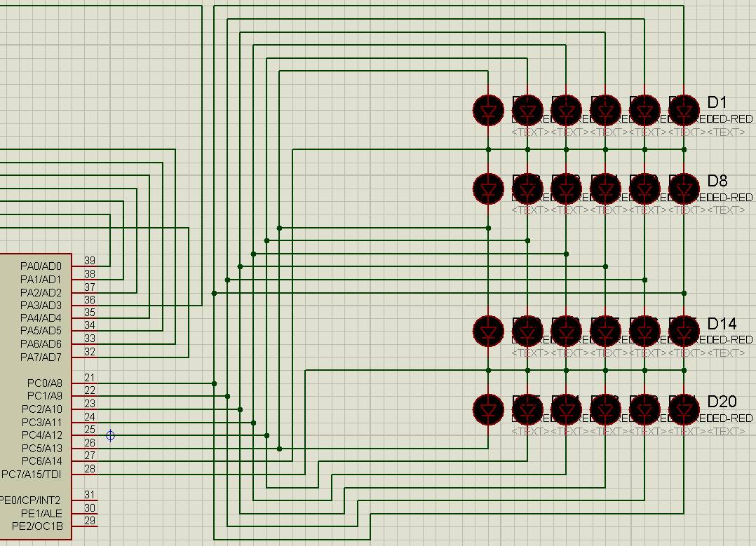Image resolution: width=756 pixels, height=546 pixels.
Task: Click the D14 component reference label
Action: [722, 323]
